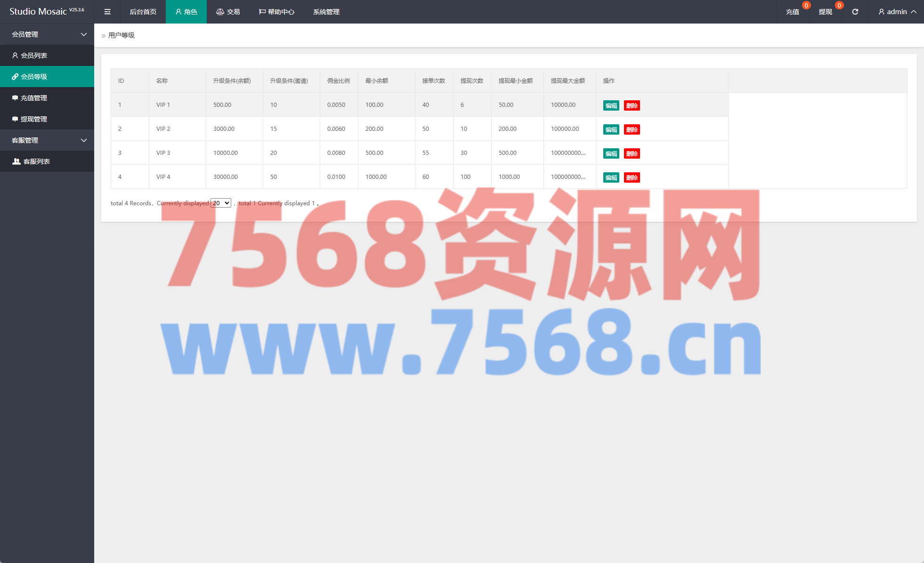
Task: Edit the VIP 4 level row
Action: (611, 177)
